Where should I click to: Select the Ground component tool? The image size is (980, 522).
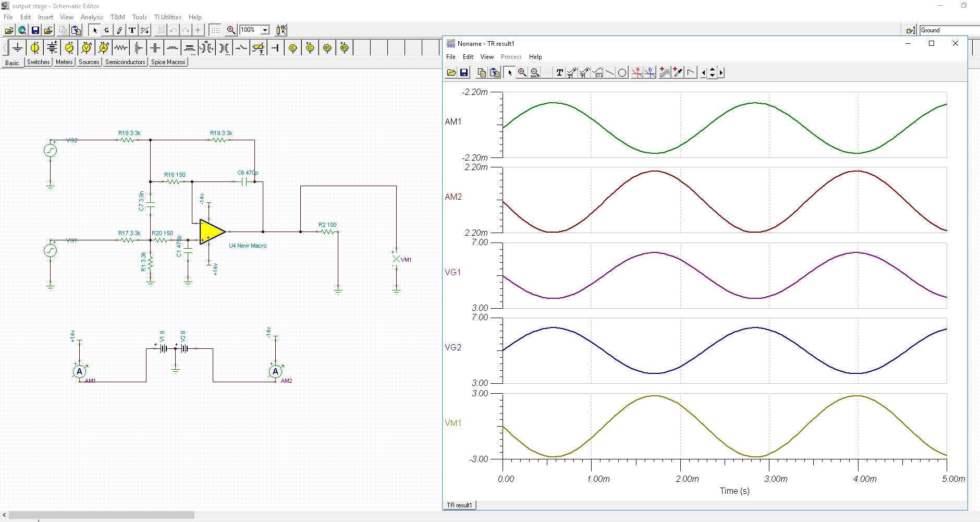pos(17,47)
